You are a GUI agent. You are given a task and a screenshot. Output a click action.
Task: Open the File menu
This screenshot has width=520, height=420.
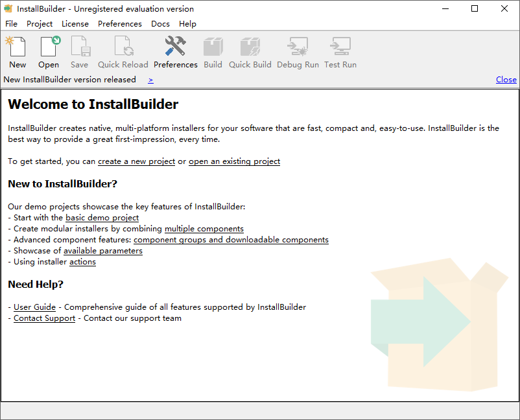point(11,24)
